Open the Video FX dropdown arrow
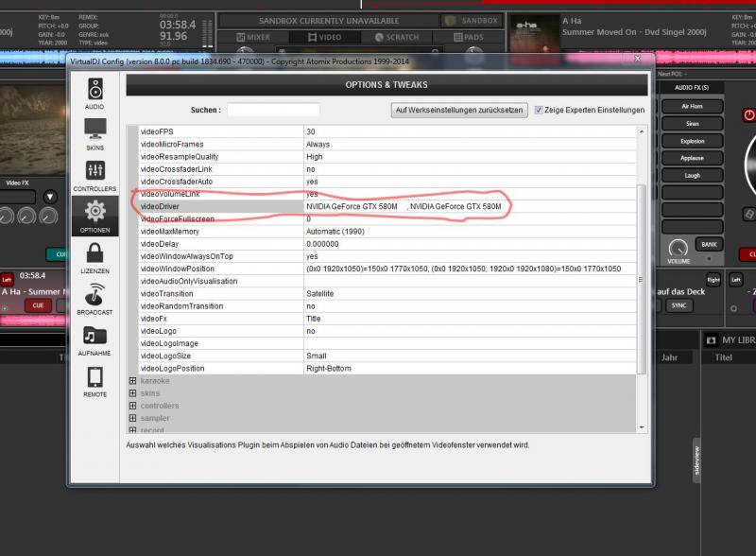This screenshot has width=756, height=556. coord(50,197)
